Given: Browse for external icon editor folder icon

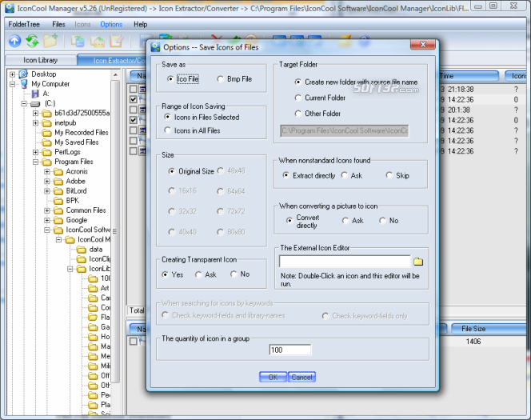Looking at the screenshot, I should pos(418,262).
